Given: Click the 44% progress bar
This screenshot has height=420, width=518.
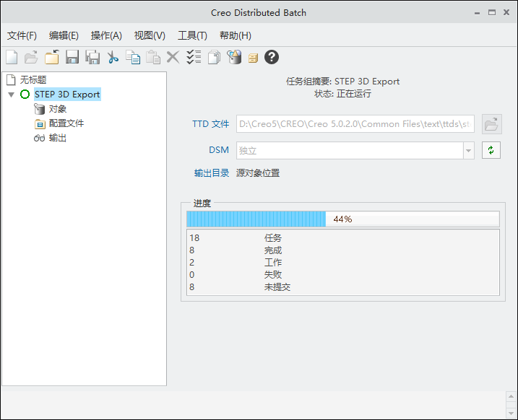Looking at the screenshot, I should click(x=343, y=219).
